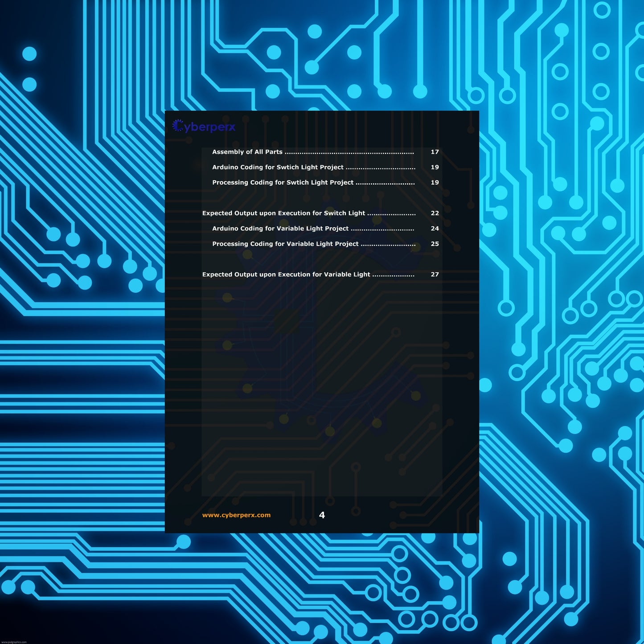This screenshot has width=644, height=644.
Task: Click the Cyberperx logo in page header
Action: pyautogui.click(x=204, y=127)
